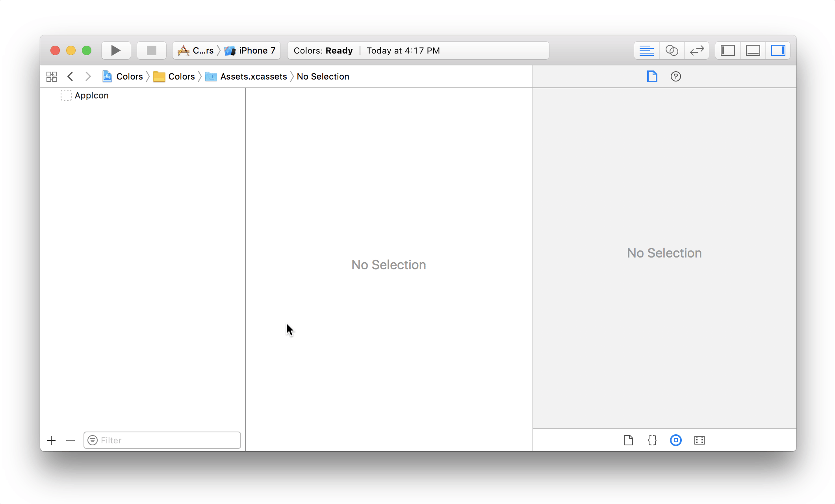Open the related items grid menu

click(52, 76)
